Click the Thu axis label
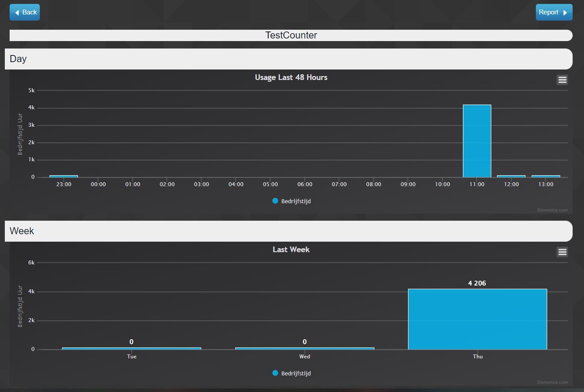Screen dimensions: 584x392 pyautogui.click(x=478, y=357)
